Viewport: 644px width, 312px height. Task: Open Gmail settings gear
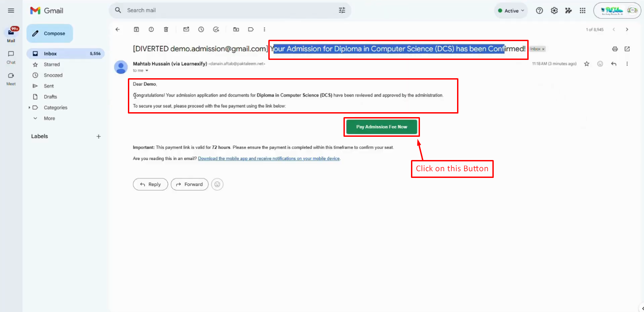pyautogui.click(x=554, y=11)
